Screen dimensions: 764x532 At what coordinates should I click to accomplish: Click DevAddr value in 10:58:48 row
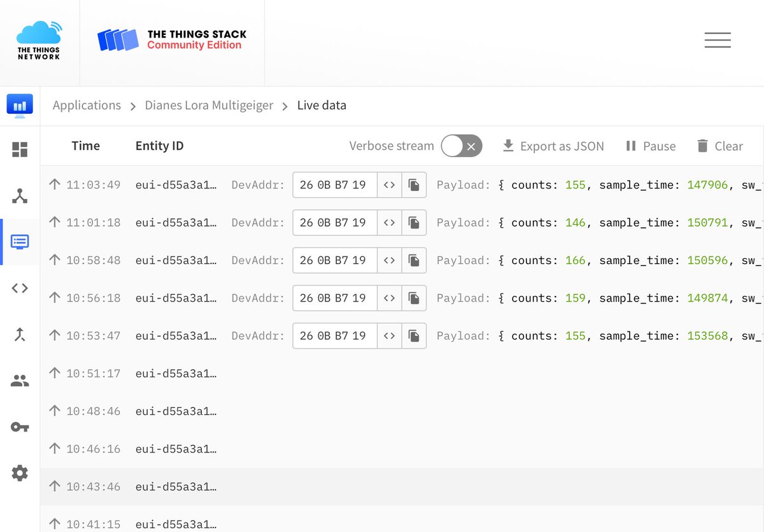(x=333, y=260)
